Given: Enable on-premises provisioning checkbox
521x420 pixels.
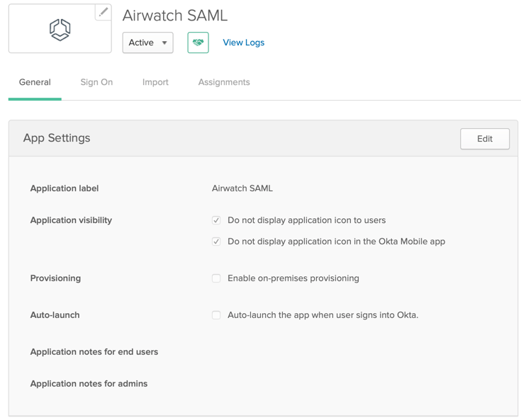Looking at the screenshot, I should click(216, 278).
